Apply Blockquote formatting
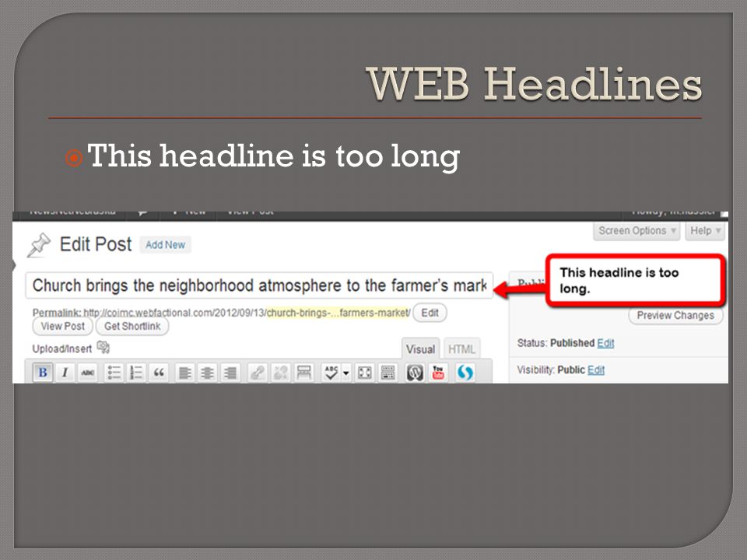 159,373
